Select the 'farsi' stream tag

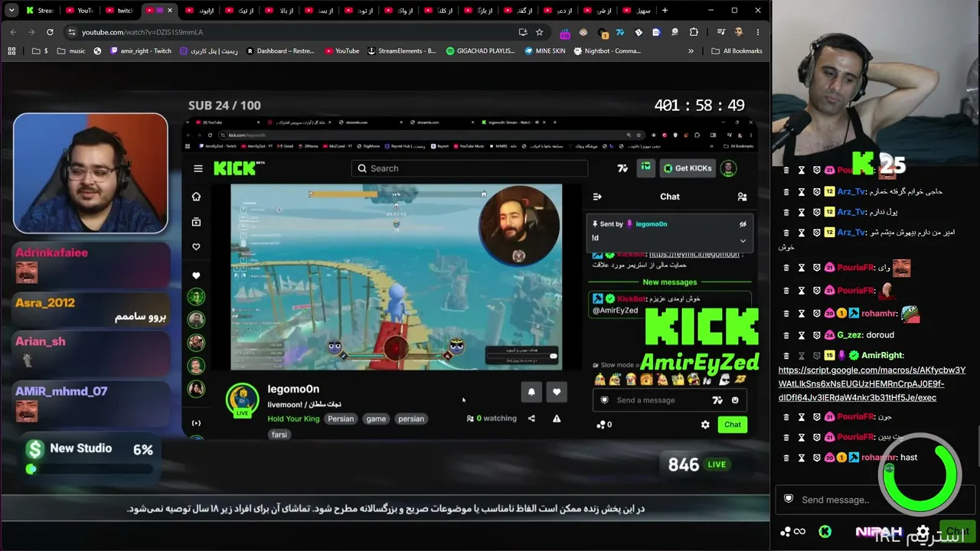pyautogui.click(x=279, y=435)
